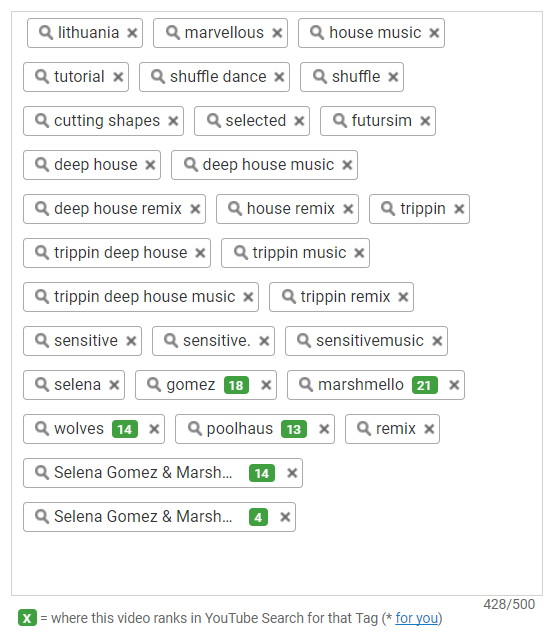Screen dimensions: 555x638
Task: Remove the 'lithuania' tag with its X icon
Action: (132, 33)
